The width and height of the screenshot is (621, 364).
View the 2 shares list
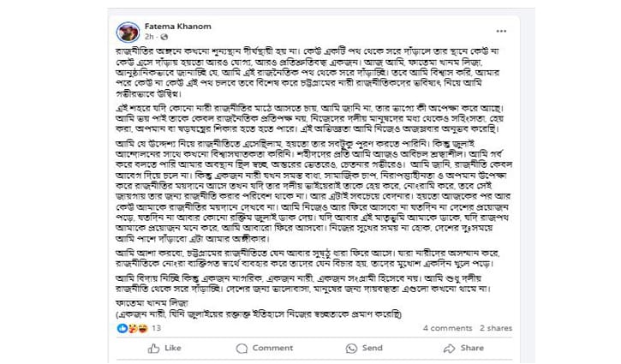click(x=495, y=328)
